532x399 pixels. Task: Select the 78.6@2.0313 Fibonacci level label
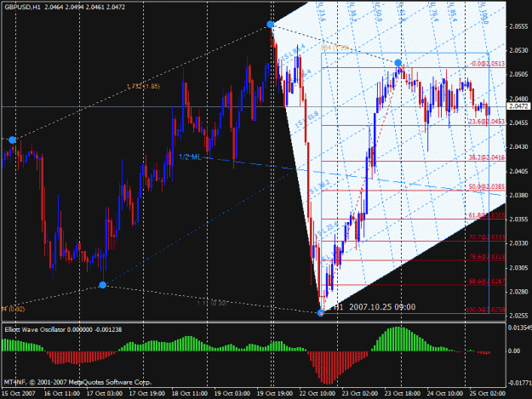click(487, 257)
